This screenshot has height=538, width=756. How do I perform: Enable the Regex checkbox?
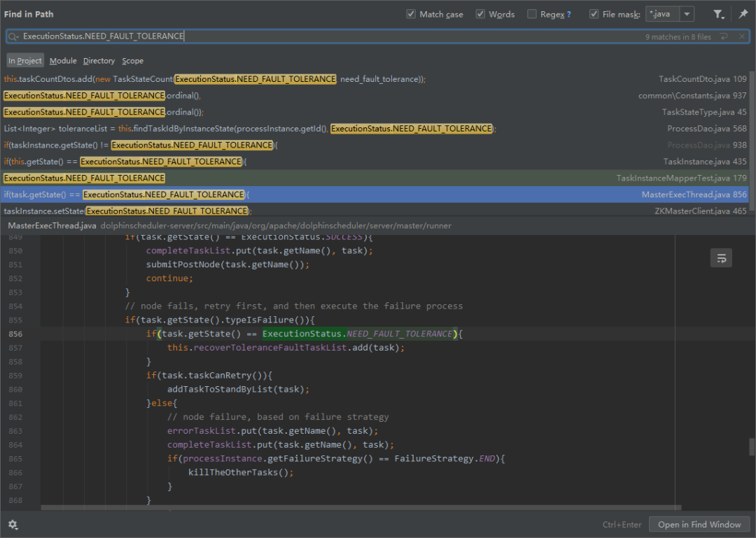pos(532,14)
